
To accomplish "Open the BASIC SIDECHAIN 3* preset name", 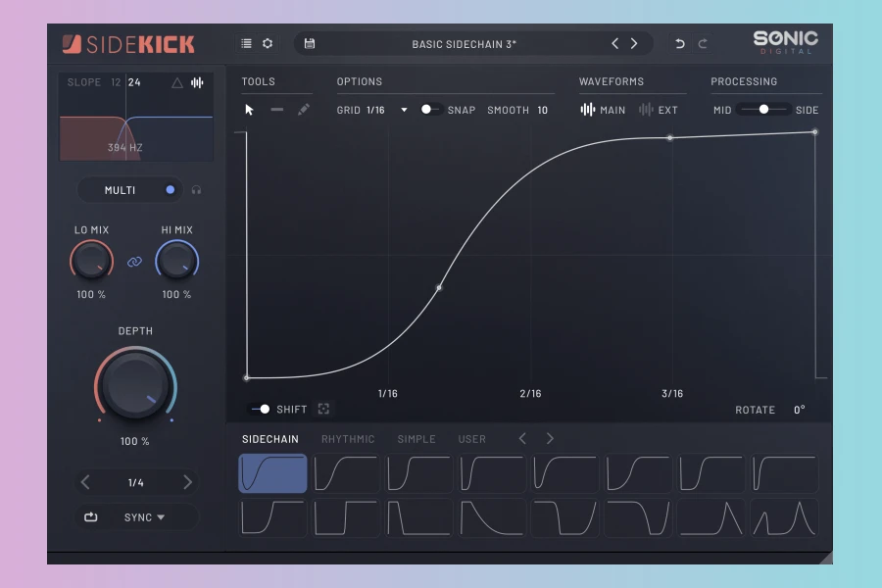I will click(465, 44).
